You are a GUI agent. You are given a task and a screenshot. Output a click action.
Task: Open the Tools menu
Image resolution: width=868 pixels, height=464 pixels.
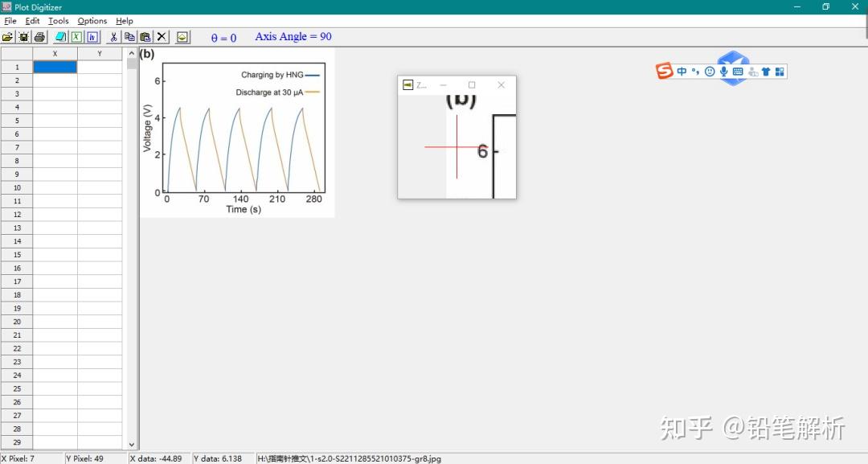pyautogui.click(x=58, y=21)
